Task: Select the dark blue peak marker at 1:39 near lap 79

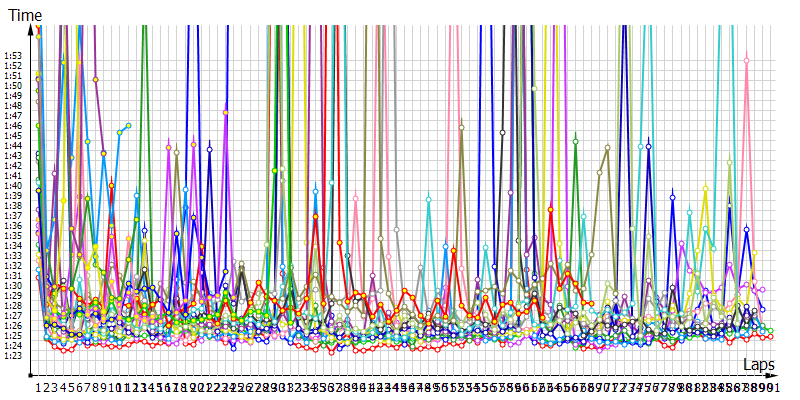Action: pos(672,198)
